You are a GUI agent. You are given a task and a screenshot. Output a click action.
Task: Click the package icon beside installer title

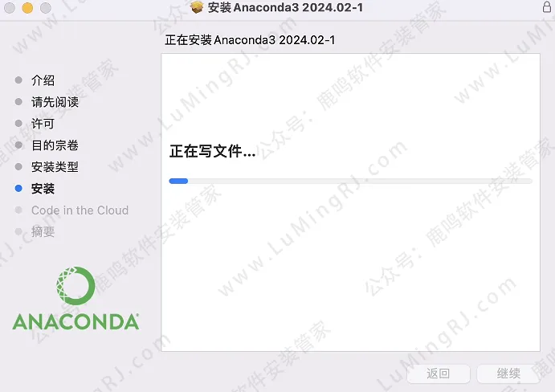tap(197, 7)
